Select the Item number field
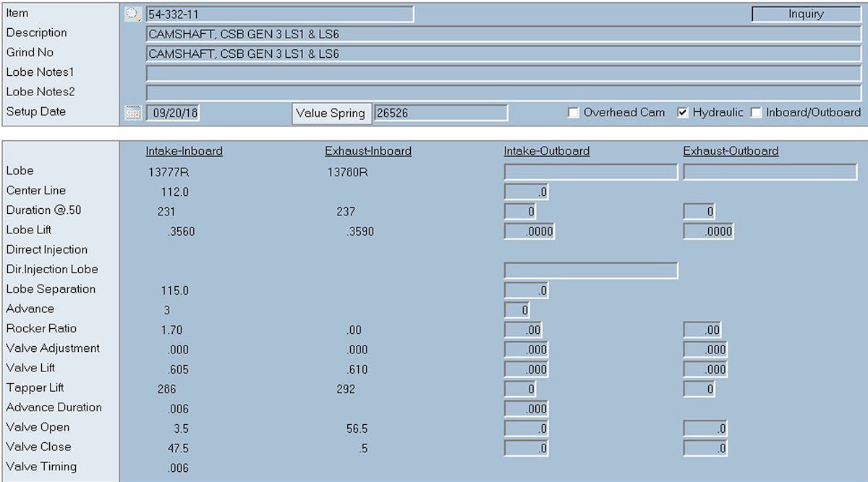This screenshot has width=868, height=482. pos(279,14)
